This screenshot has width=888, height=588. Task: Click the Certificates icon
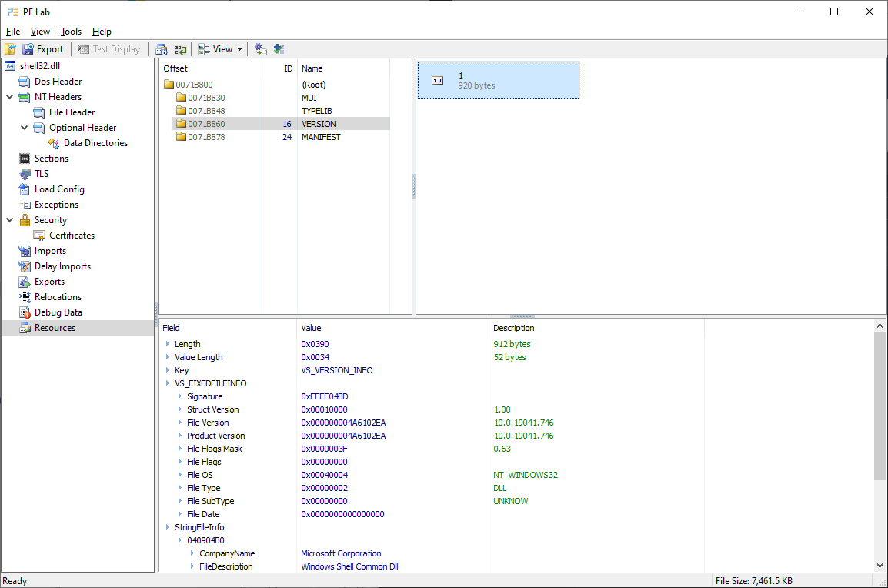pyautogui.click(x=39, y=235)
